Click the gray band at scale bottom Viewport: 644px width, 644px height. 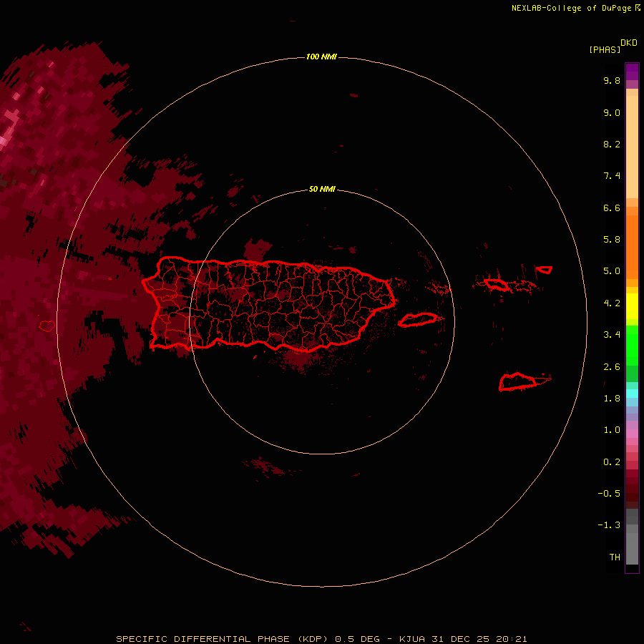(x=632, y=545)
